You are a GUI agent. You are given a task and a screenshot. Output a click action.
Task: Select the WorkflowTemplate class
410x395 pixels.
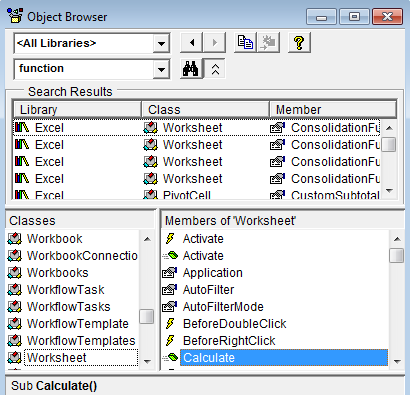77,324
